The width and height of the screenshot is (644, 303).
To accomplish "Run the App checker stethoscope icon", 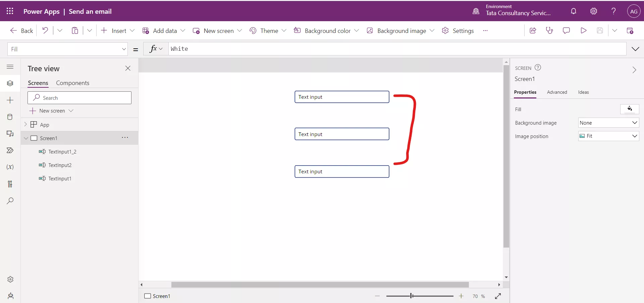I will pyautogui.click(x=549, y=30).
